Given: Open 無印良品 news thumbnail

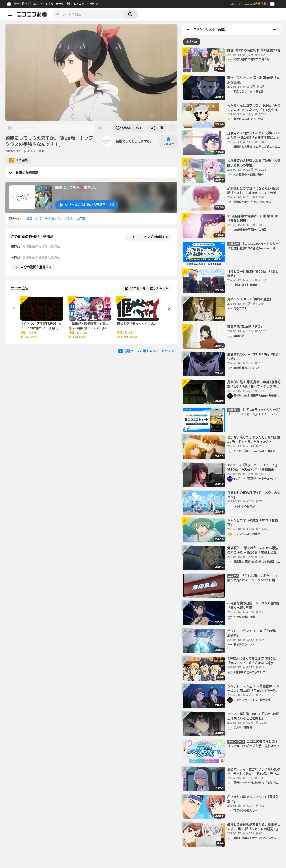Looking at the screenshot, I should coord(204,586).
